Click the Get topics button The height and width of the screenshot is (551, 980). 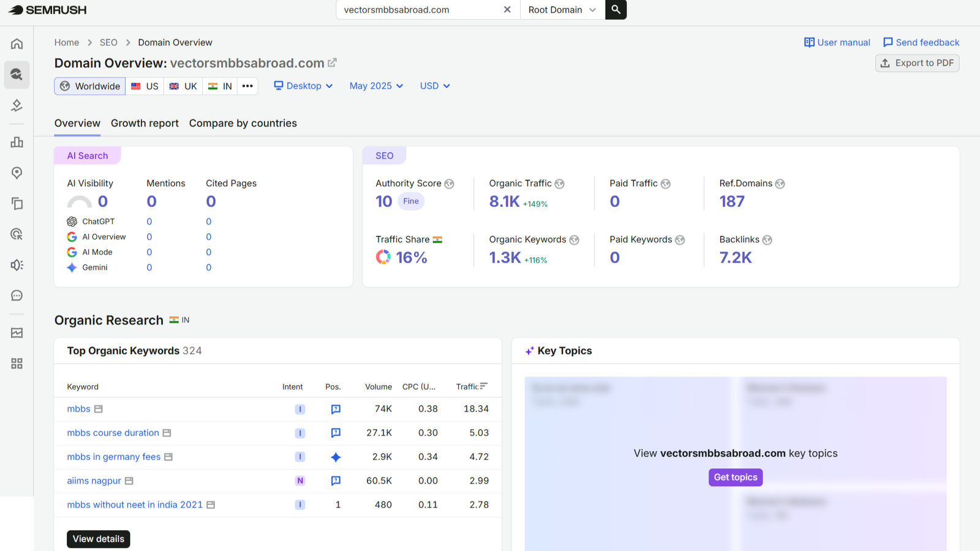coord(736,478)
